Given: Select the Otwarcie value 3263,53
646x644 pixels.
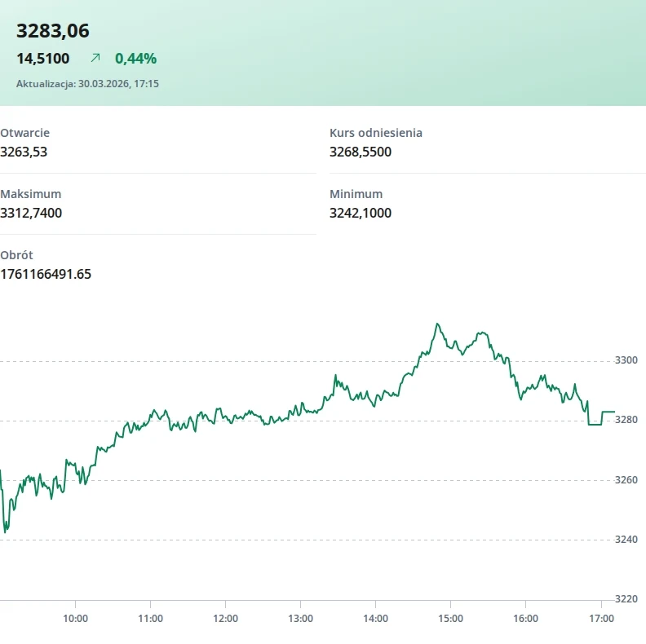Looking at the screenshot, I should pyautogui.click(x=24, y=152).
